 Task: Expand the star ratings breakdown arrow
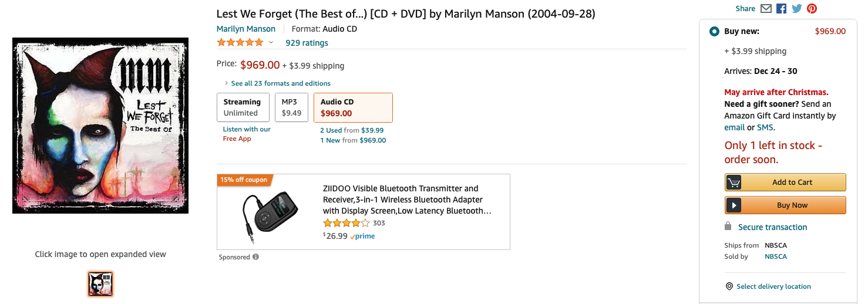click(x=271, y=43)
